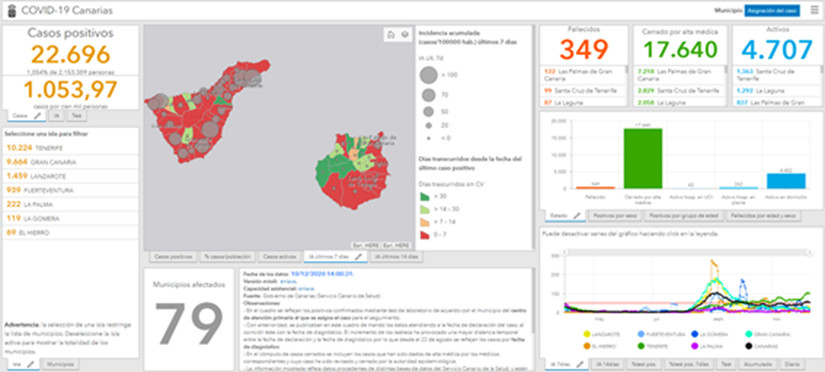Switch to Casos activos map tab

280,256
